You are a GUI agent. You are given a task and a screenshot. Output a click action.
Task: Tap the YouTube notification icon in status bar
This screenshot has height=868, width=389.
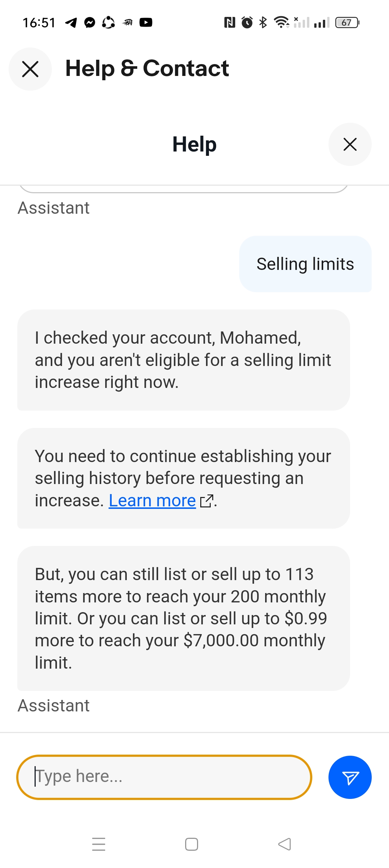pyautogui.click(x=146, y=23)
